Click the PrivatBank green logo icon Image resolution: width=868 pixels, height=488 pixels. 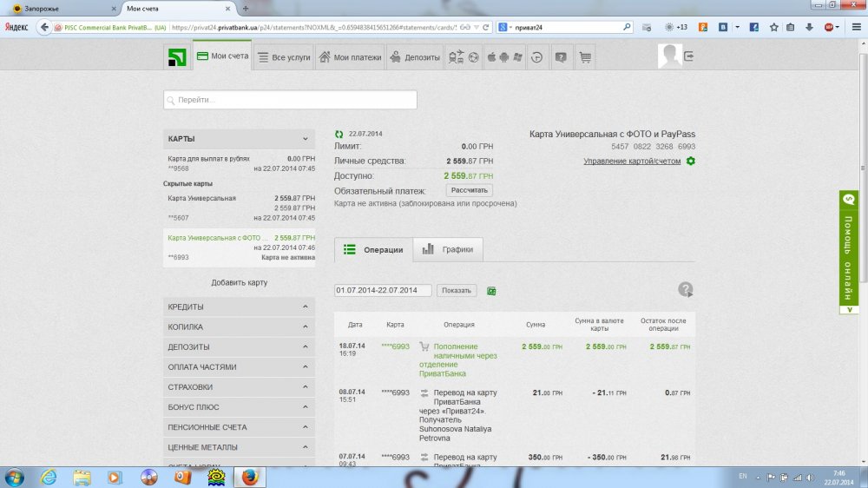click(177, 57)
